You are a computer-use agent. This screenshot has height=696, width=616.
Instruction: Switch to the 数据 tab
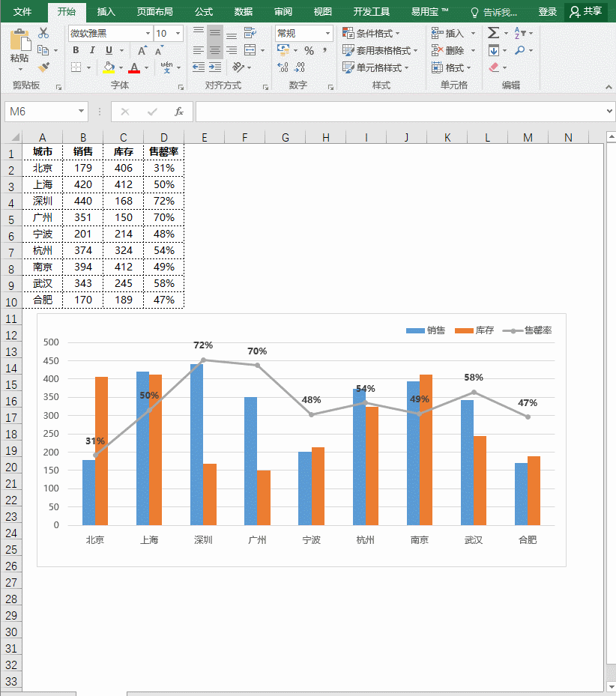coord(244,11)
